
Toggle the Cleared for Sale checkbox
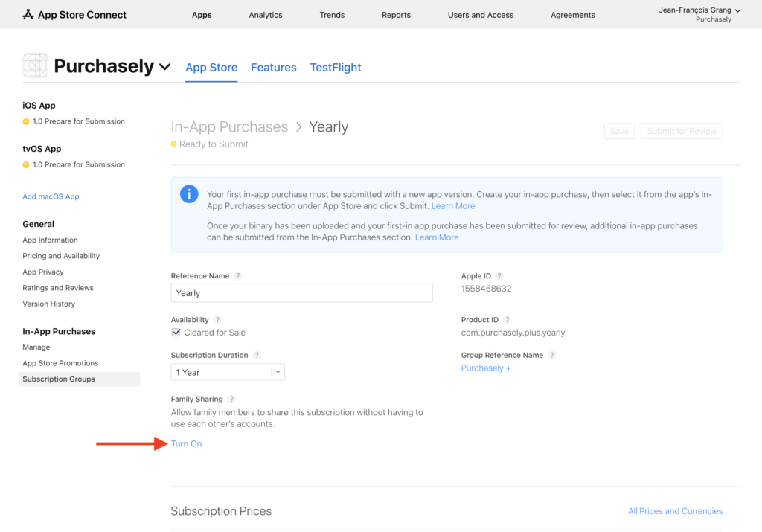click(176, 333)
